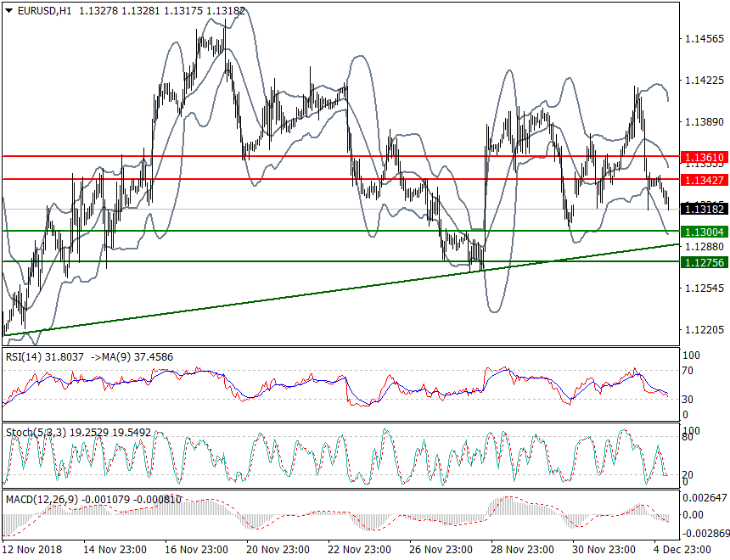Click the MACD -0.002869 scale value

[x=705, y=533]
